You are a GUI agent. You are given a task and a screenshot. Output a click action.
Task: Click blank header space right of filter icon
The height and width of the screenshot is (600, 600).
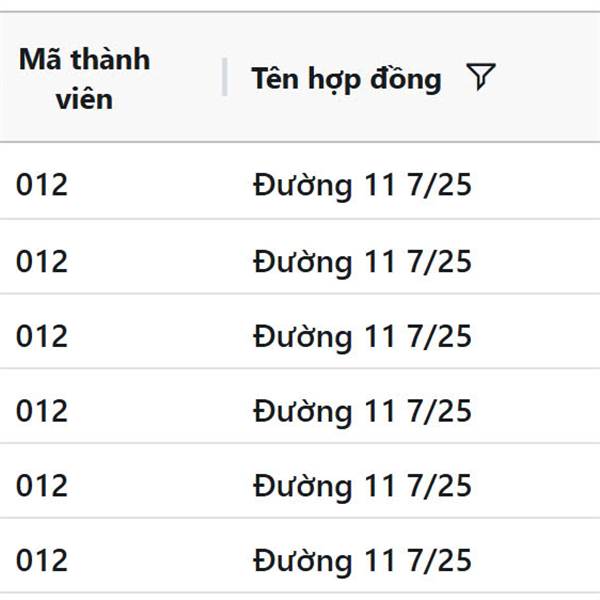(549, 77)
